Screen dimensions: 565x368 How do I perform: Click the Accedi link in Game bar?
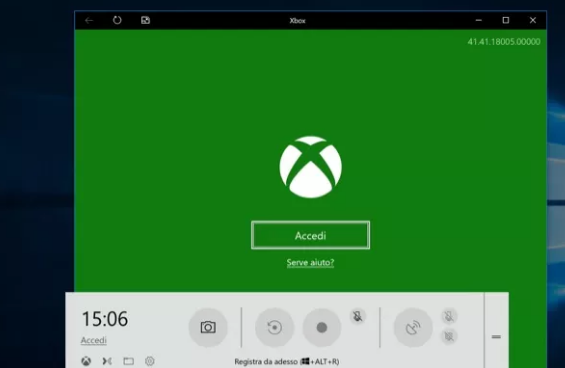point(94,340)
